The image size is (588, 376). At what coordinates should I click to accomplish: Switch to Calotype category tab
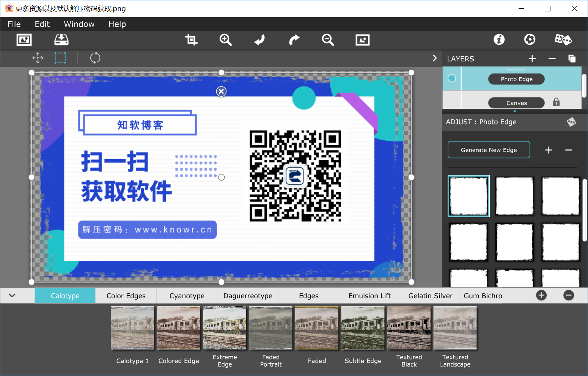65,296
